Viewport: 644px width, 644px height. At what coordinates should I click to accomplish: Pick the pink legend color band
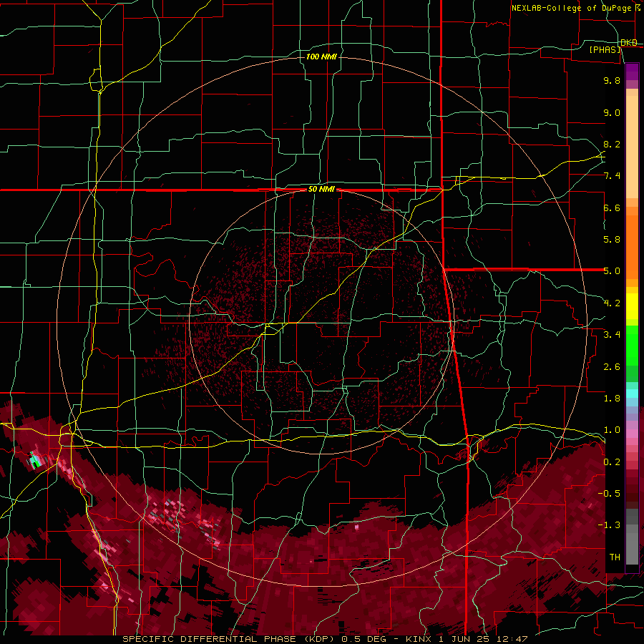click(x=632, y=434)
